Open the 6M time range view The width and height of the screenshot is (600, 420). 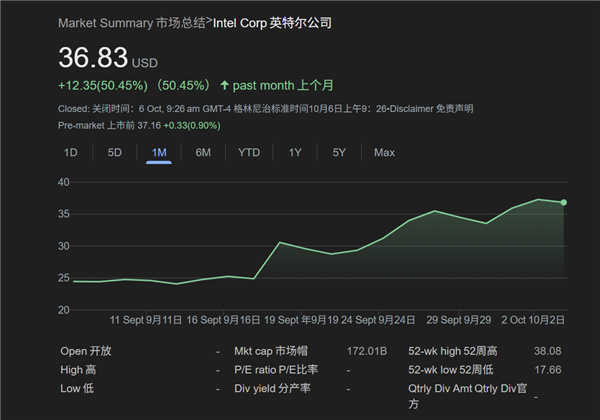point(203,152)
